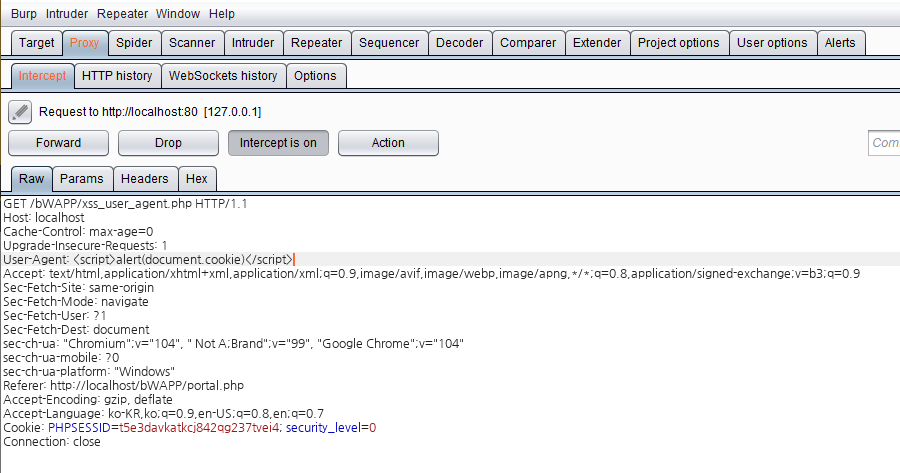Go to the Intruder tool tab
This screenshot has height=473, width=900.
[253, 43]
